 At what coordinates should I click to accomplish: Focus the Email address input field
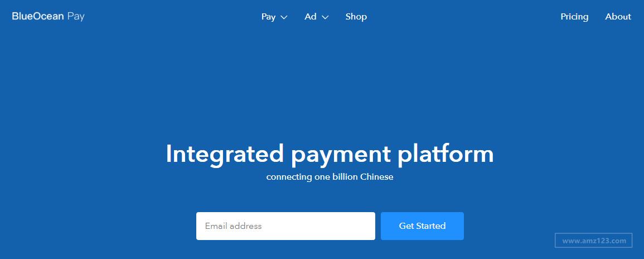coord(285,226)
